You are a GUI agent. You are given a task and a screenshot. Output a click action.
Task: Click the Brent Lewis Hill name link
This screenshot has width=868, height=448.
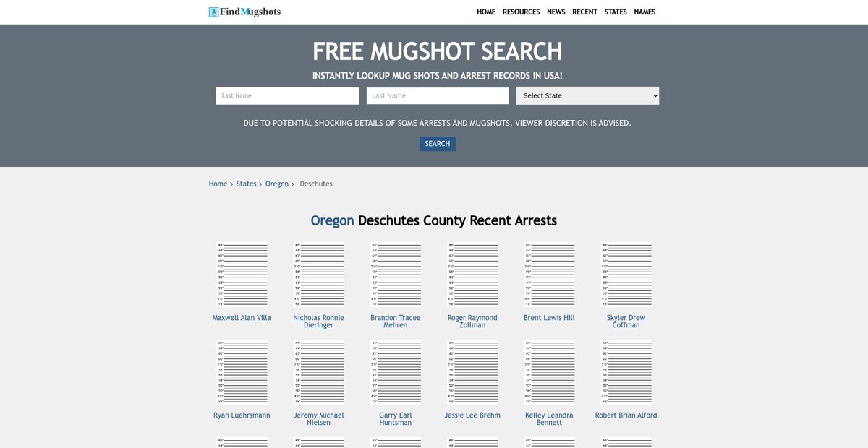pyautogui.click(x=549, y=318)
